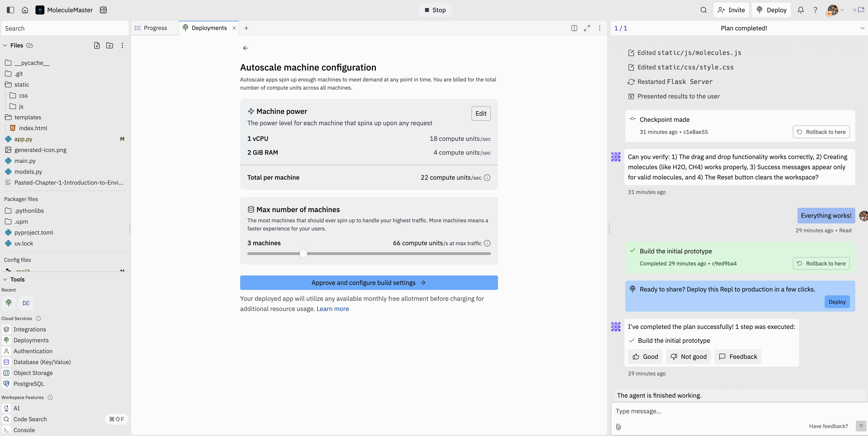The image size is (868, 436).
Task: Click the attach file paperclip icon
Action: [618, 426]
